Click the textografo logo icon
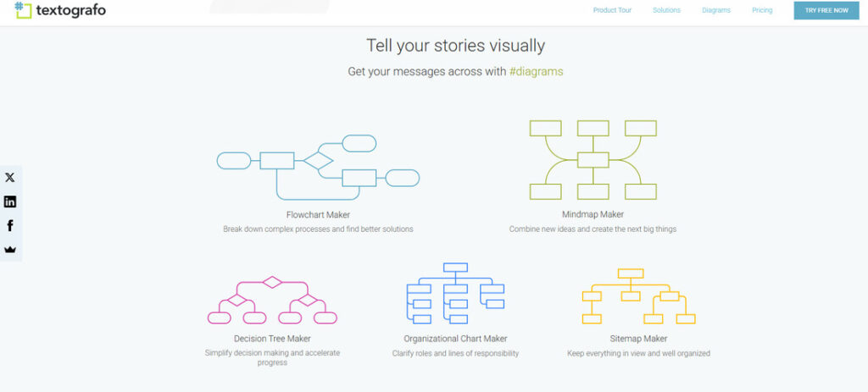 (23, 10)
